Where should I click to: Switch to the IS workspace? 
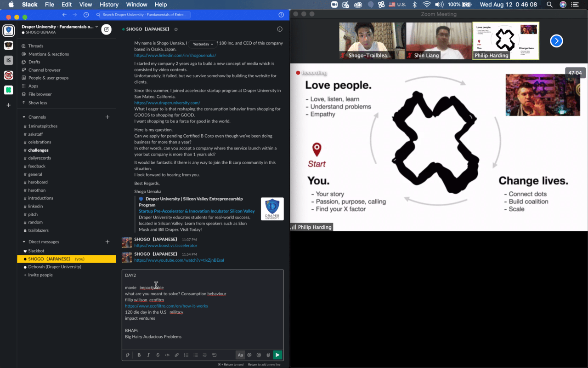pos(8,60)
